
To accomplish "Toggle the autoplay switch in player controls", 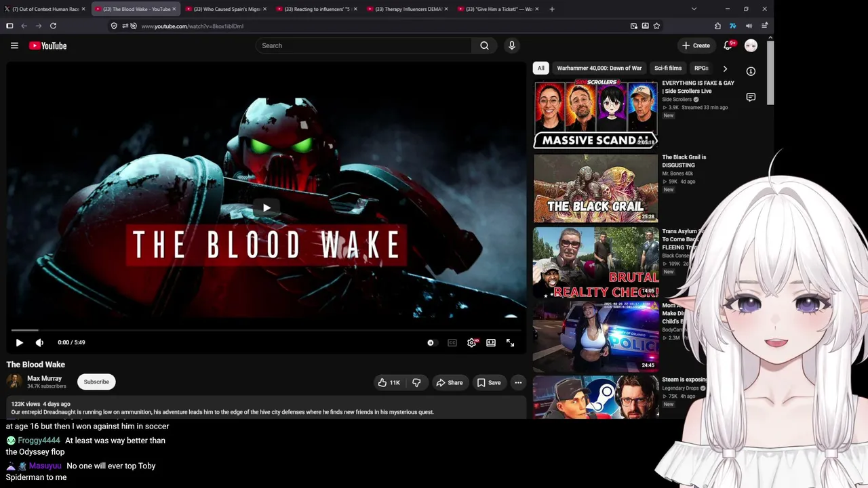I will 431,342.
